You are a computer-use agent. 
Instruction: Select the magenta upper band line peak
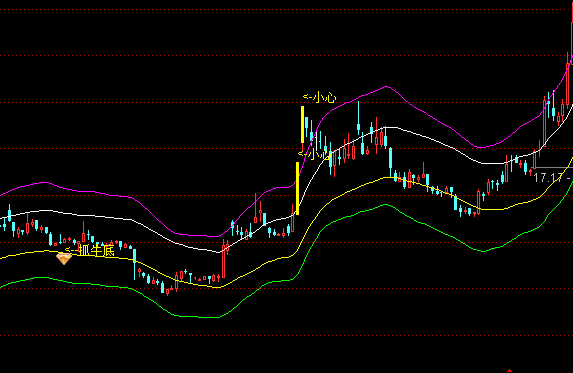tap(386, 87)
